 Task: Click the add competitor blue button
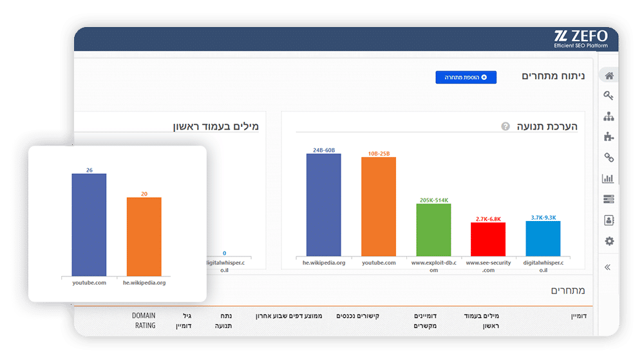click(x=466, y=77)
